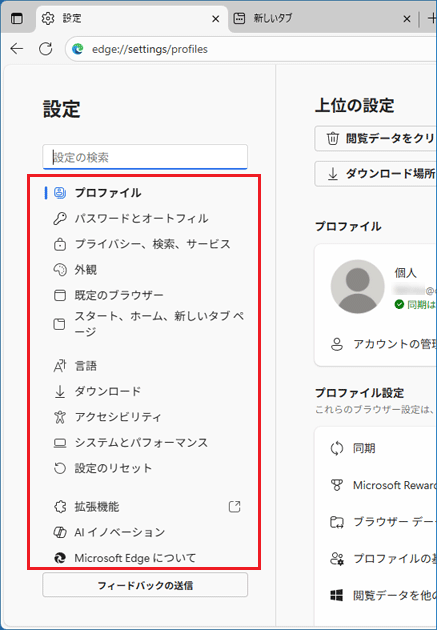437x630 pixels.
Task: Click the Edge logo in address bar
Action: tap(78, 49)
